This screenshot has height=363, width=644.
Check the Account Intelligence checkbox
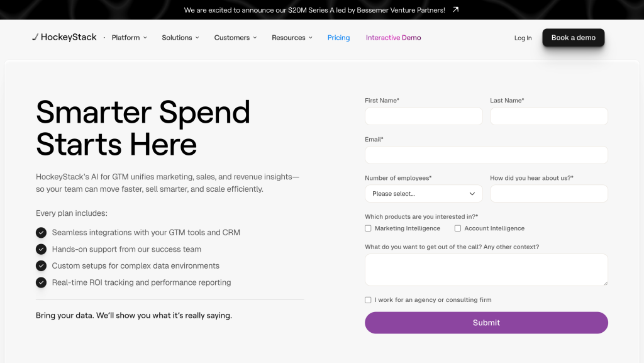(457, 228)
